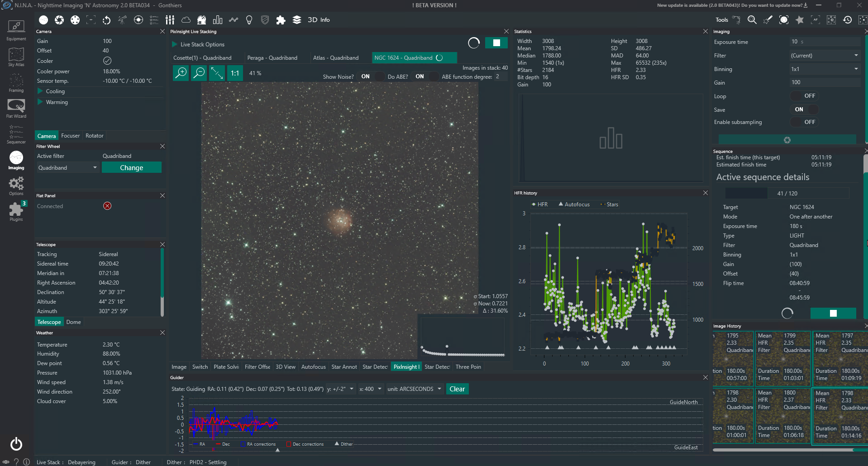
Task: Toggle the Telescope panel icon
Action: (x=123, y=20)
